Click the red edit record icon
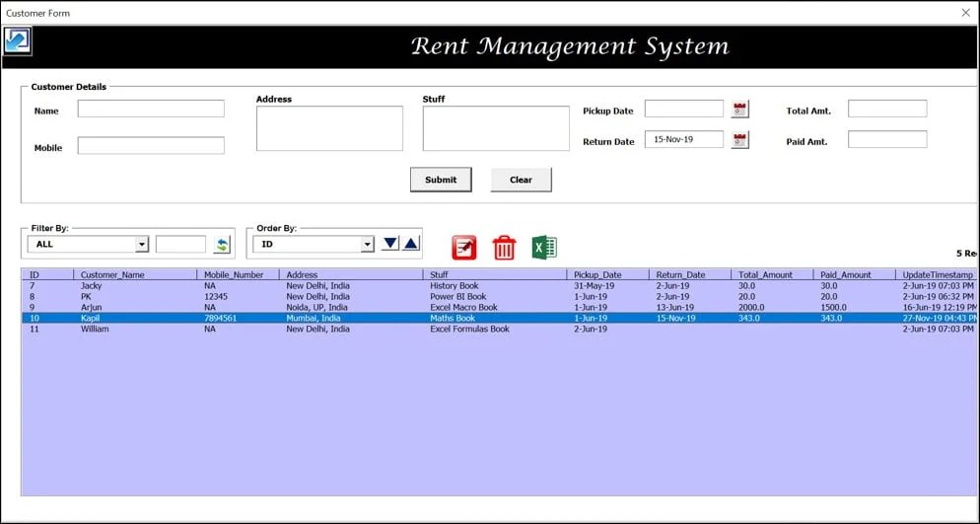This screenshot has height=524, width=980. click(x=464, y=248)
